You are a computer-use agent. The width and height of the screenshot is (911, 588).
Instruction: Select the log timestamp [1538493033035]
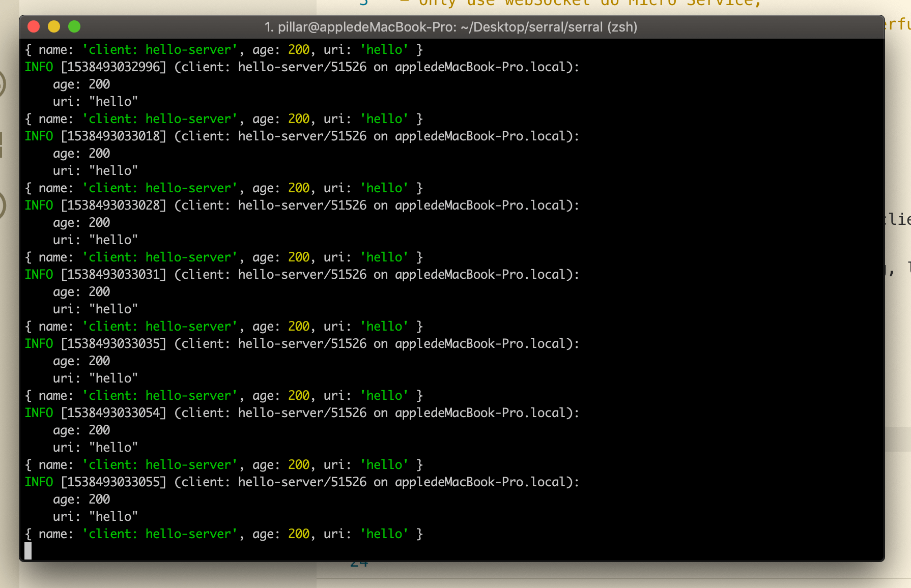[x=113, y=344]
